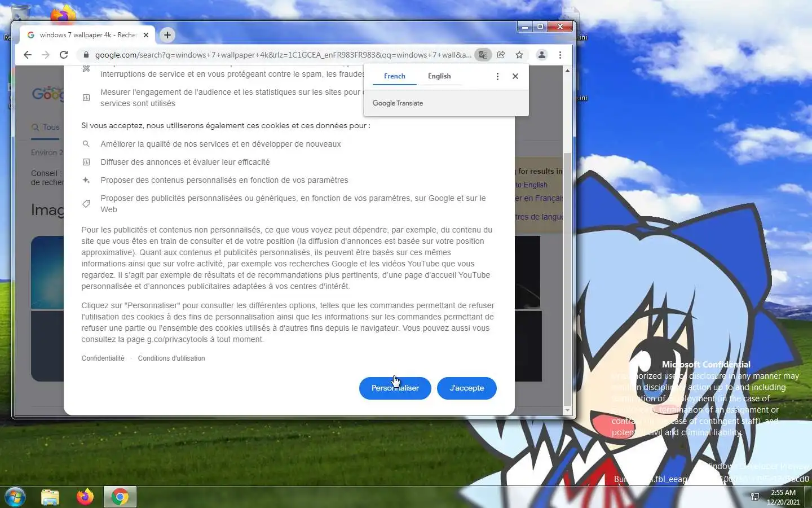Click the Google Translate icon in address bar
812x508 pixels.
[x=483, y=55]
